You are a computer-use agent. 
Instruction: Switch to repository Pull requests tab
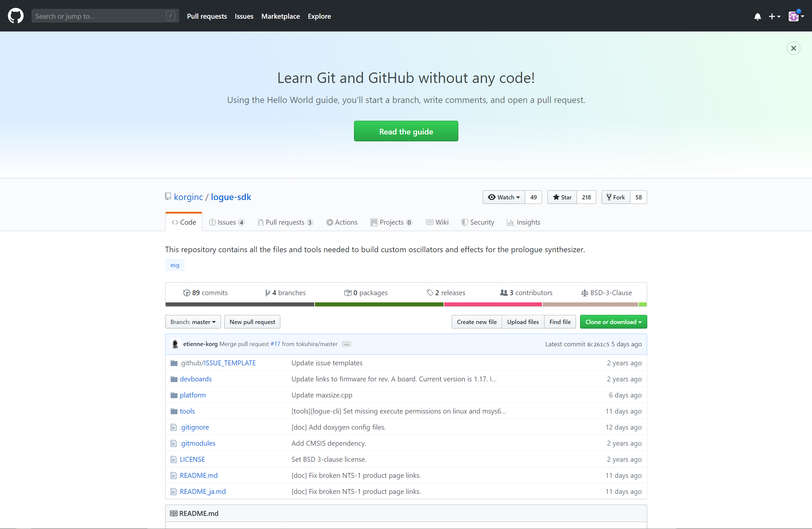click(285, 222)
